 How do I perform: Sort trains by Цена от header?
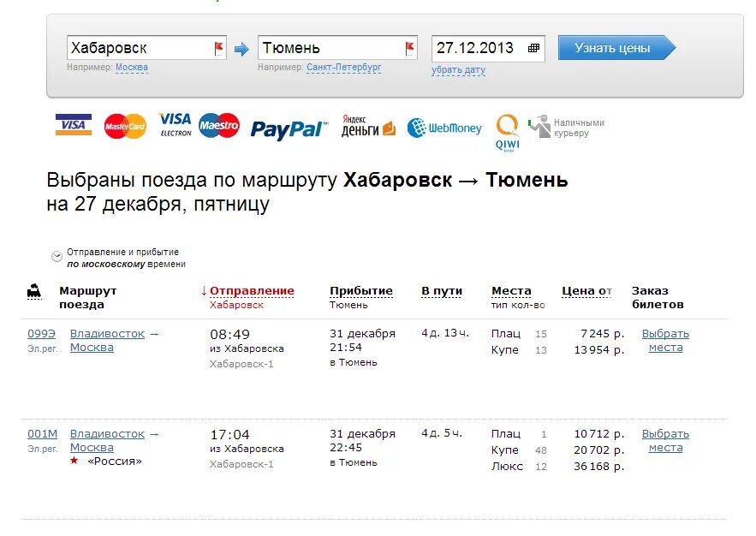pyautogui.click(x=586, y=290)
